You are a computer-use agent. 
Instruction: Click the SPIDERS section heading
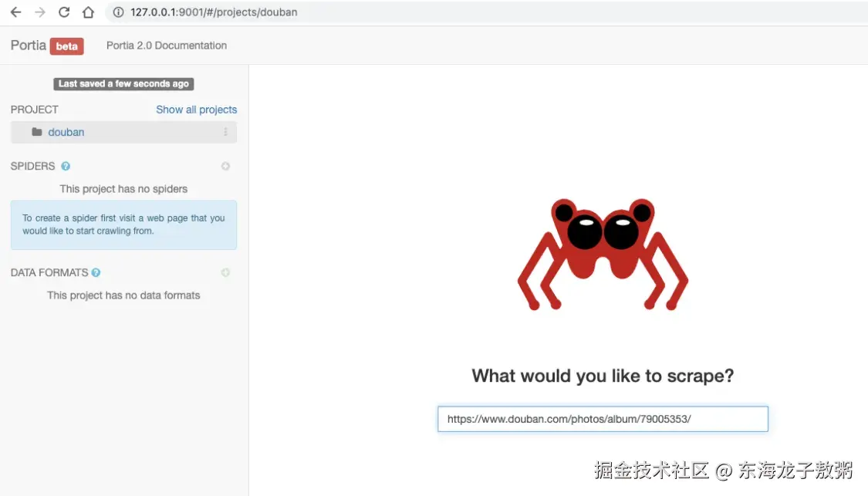click(x=32, y=166)
